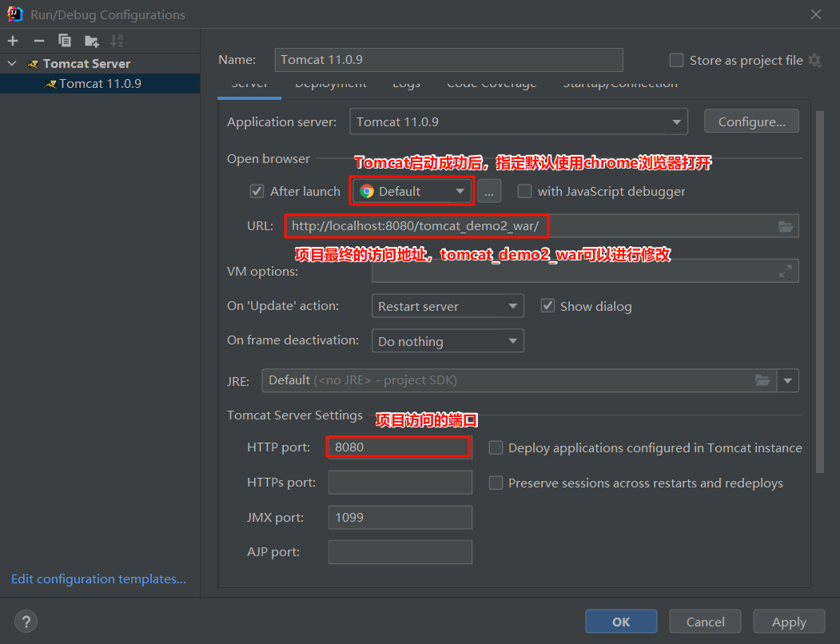Switch to the Logs tab
This screenshot has width=840, height=644.
coord(406,85)
